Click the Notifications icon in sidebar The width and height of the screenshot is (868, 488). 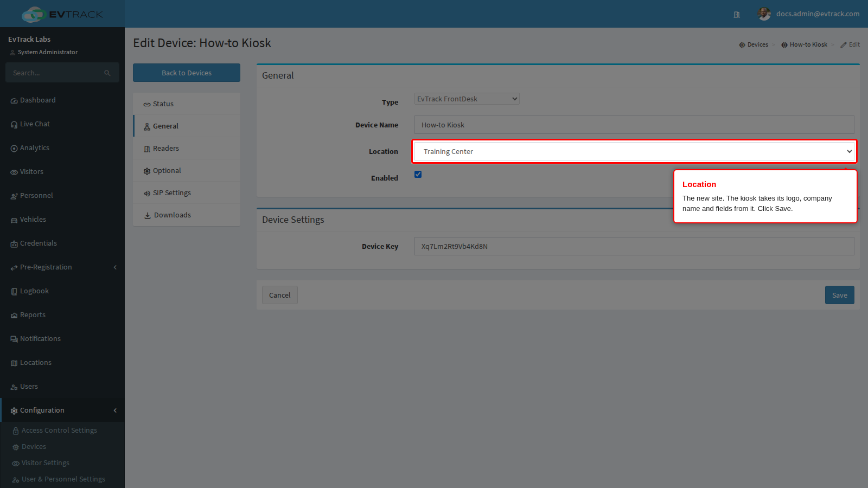coord(14,339)
